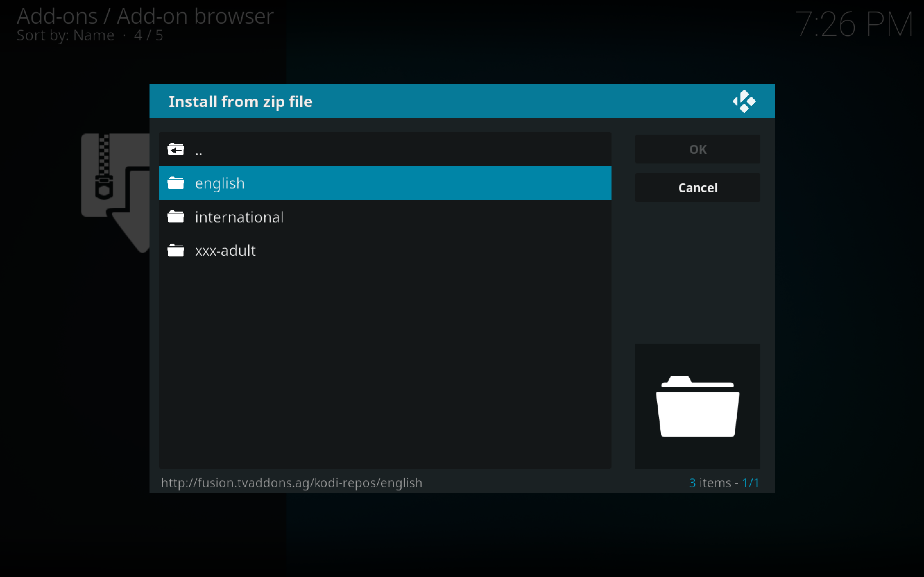Viewport: 924px width, 577px height.
Task: Click empty area of file list
Action: tap(385, 363)
